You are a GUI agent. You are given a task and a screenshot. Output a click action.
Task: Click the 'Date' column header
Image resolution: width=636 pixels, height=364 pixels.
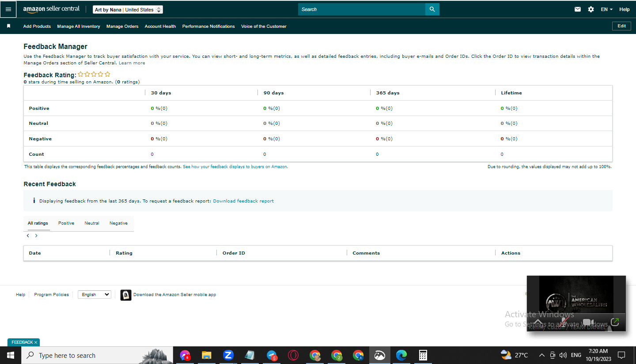pyautogui.click(x=35, y=253)
